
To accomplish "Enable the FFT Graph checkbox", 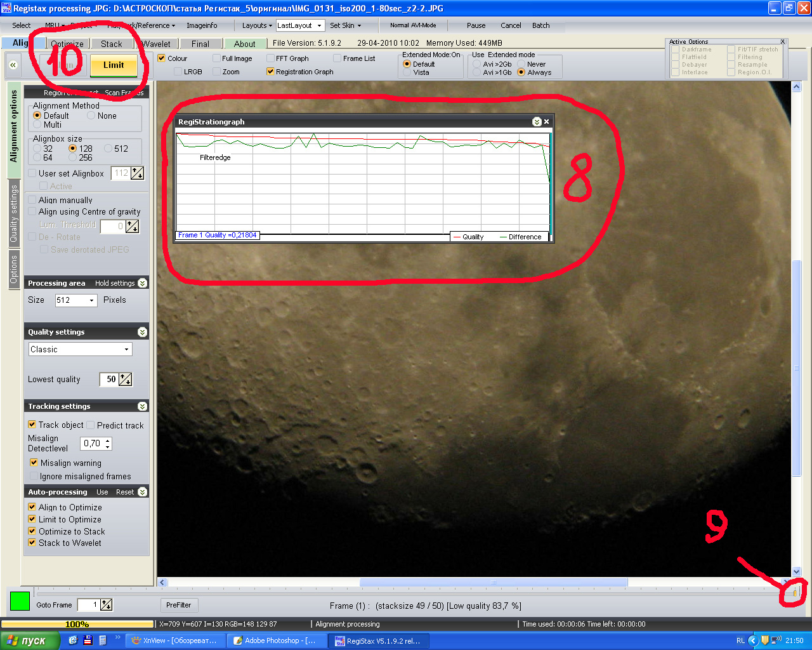I will [271, 58].
